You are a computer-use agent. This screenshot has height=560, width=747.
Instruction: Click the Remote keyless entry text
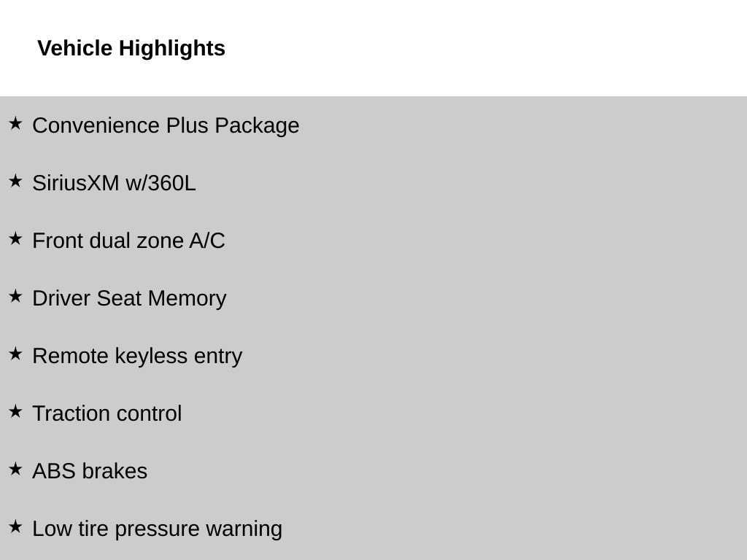pyautogui.click(x=137, y=356)
